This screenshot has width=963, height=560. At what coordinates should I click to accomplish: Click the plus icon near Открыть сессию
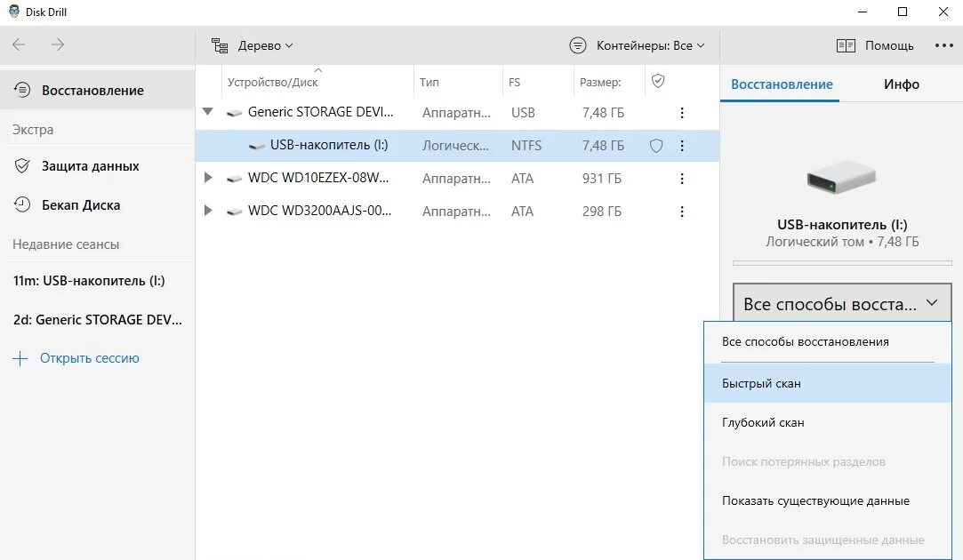pyautogui.click(x=20, y=358)
